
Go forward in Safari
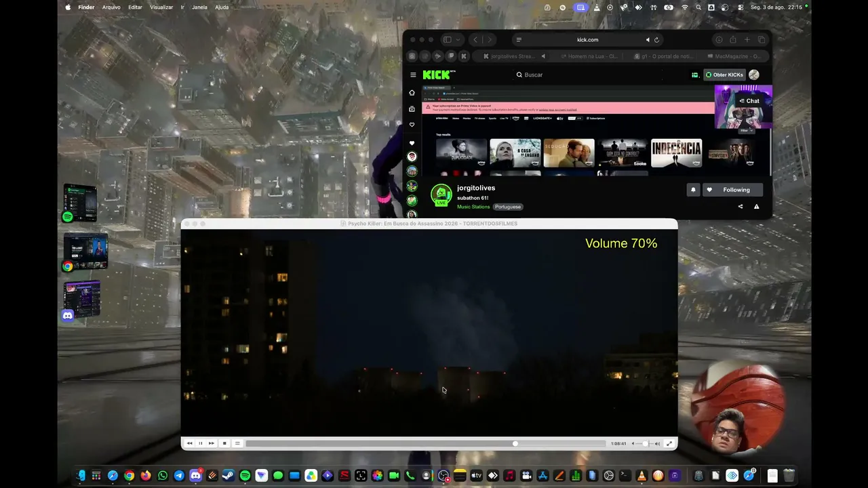(x=490, y=40)
